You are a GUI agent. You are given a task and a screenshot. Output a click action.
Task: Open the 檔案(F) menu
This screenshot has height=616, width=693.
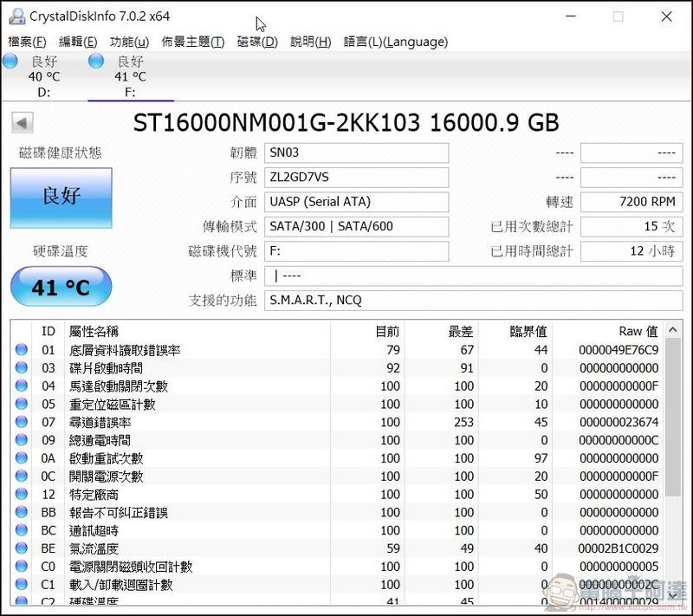pyautogui.click(x=27, y=42)
